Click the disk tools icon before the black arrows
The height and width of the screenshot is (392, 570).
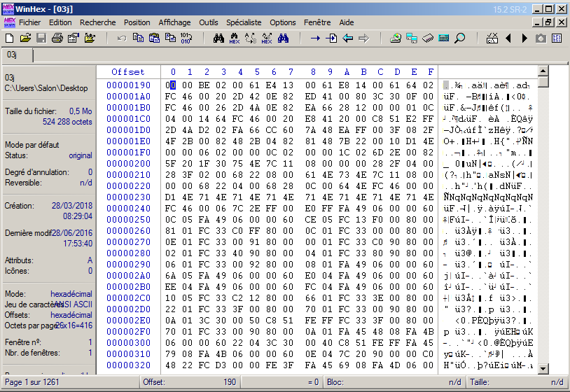492,38
